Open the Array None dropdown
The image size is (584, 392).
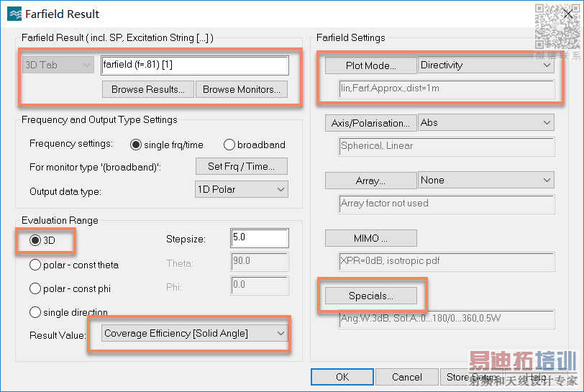click(x=486, y=181)
